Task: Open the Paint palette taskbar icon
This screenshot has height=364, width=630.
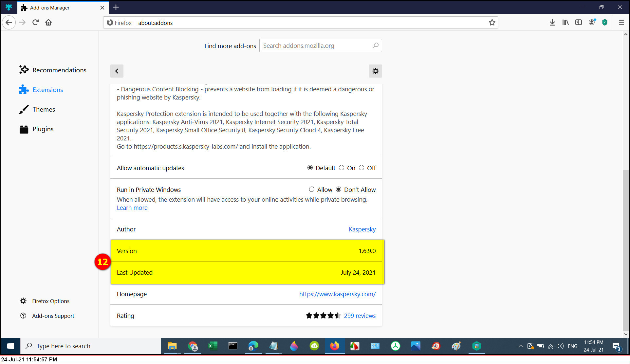Action: [x=456, y=346]
